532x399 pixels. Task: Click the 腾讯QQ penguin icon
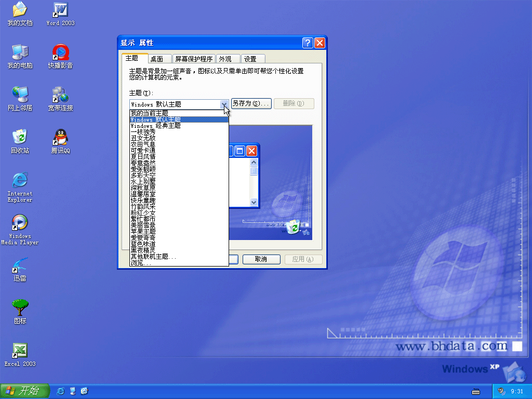click(x=61, y=138)
